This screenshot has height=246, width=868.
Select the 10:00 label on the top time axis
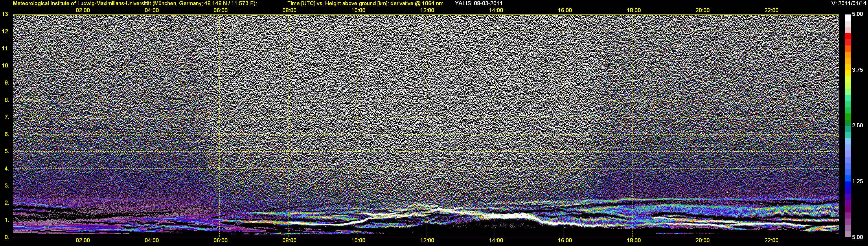tap(358, 10)
